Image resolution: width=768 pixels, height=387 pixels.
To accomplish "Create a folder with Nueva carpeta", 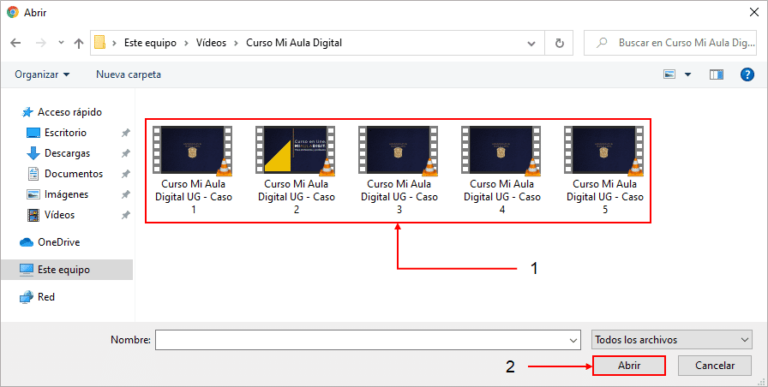I will 128,74.
